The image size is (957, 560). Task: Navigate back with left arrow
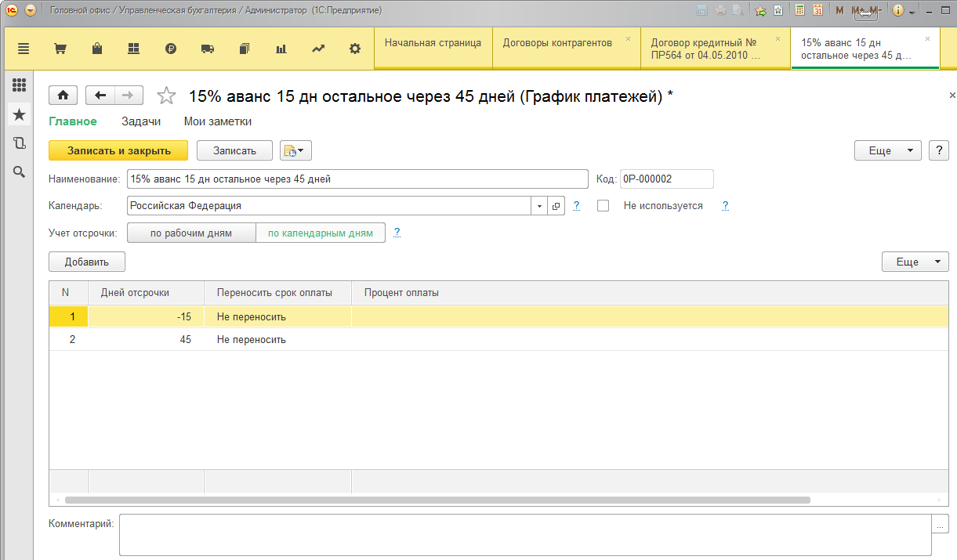[x=100, y=96]
